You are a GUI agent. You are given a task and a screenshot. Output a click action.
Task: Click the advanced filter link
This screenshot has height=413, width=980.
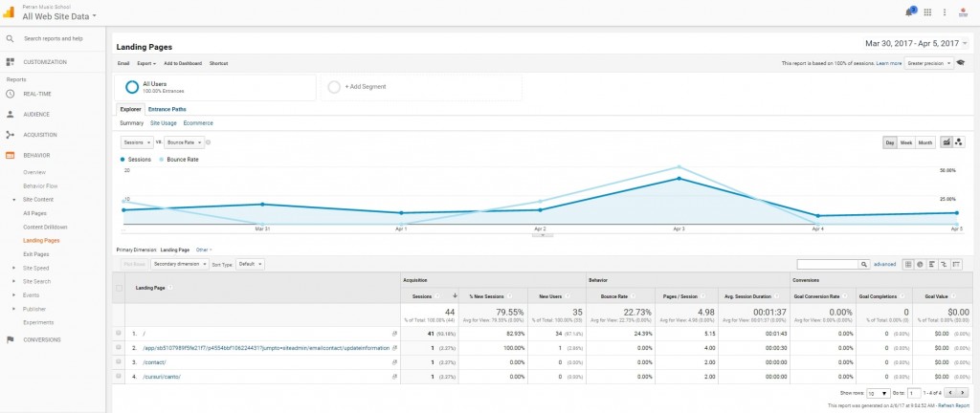point(884,265)
